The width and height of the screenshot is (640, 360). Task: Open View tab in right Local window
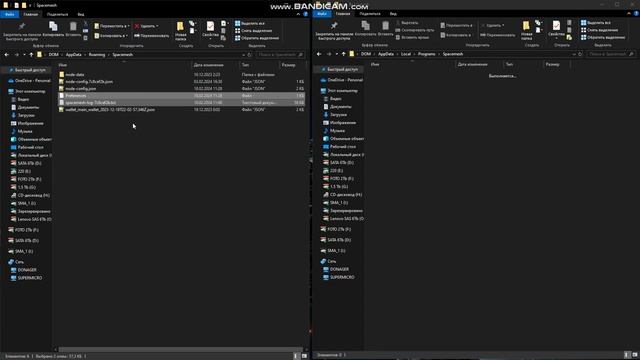coord(393,14)
